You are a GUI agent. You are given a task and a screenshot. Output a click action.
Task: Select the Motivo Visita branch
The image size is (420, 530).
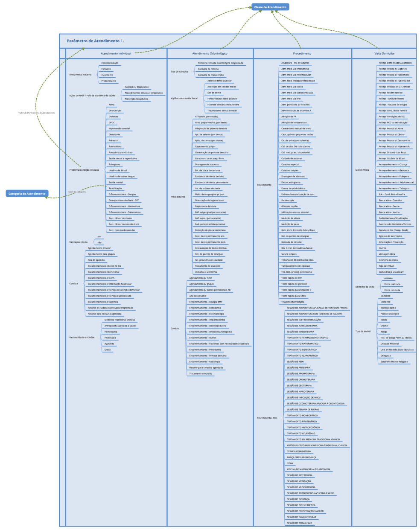tap(362, 170)
